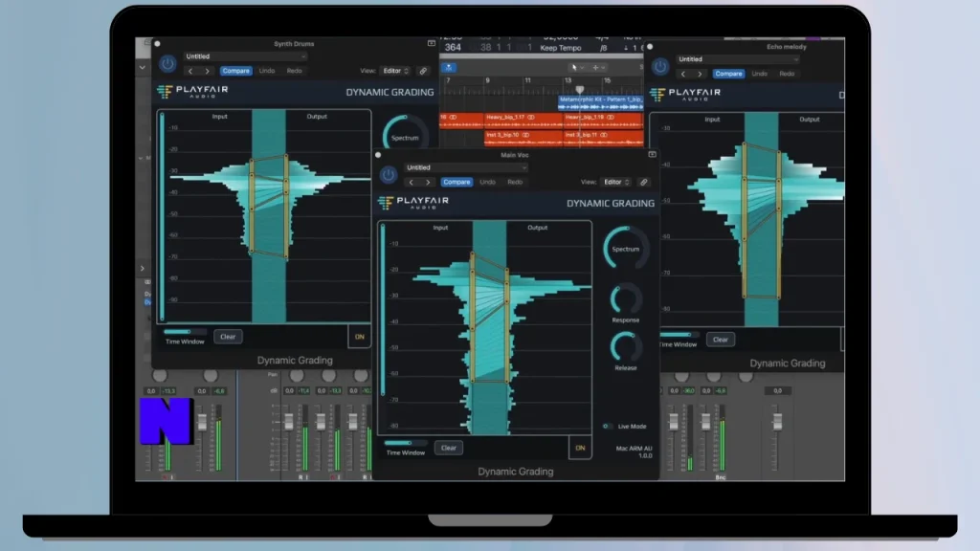Open the Untitled preset menu in Main Voc

(466, 167)
